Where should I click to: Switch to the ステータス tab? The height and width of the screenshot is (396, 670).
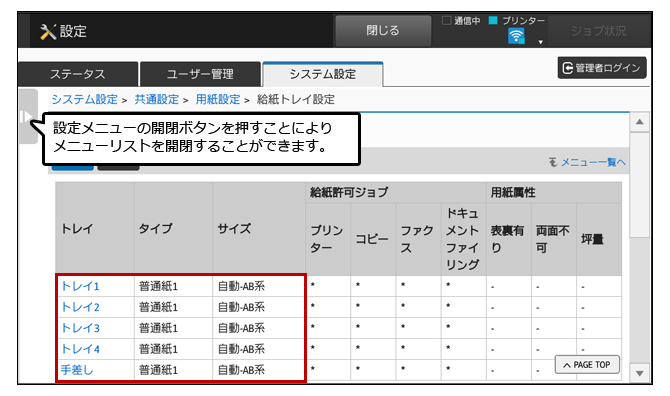pos(78,74)
